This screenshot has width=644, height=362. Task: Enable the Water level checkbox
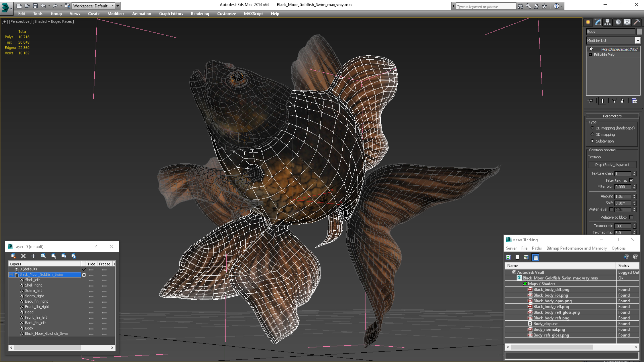(611, 209)
